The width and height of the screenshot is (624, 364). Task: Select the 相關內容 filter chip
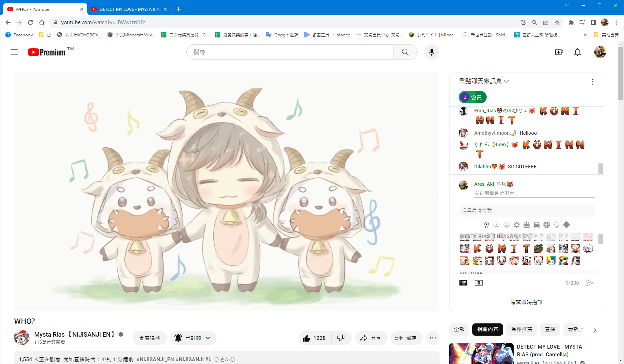point(488,329)
